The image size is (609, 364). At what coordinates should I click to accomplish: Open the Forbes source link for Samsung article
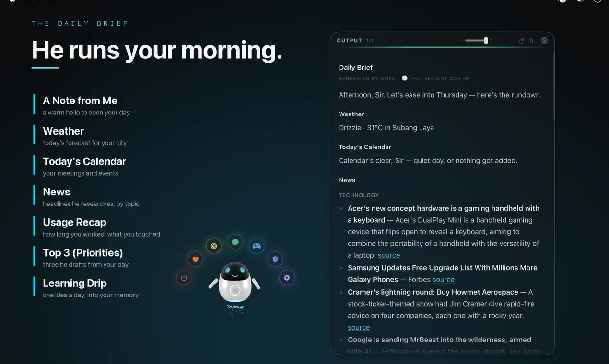tap(444, 280)
